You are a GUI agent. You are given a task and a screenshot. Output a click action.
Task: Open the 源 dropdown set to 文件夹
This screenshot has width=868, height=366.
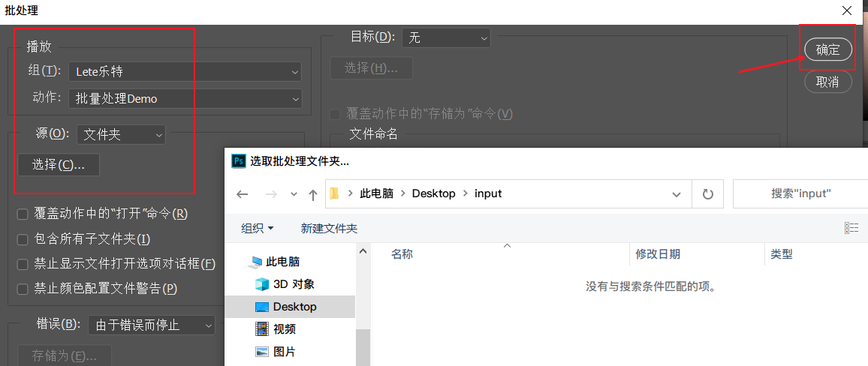click(121, 135)
